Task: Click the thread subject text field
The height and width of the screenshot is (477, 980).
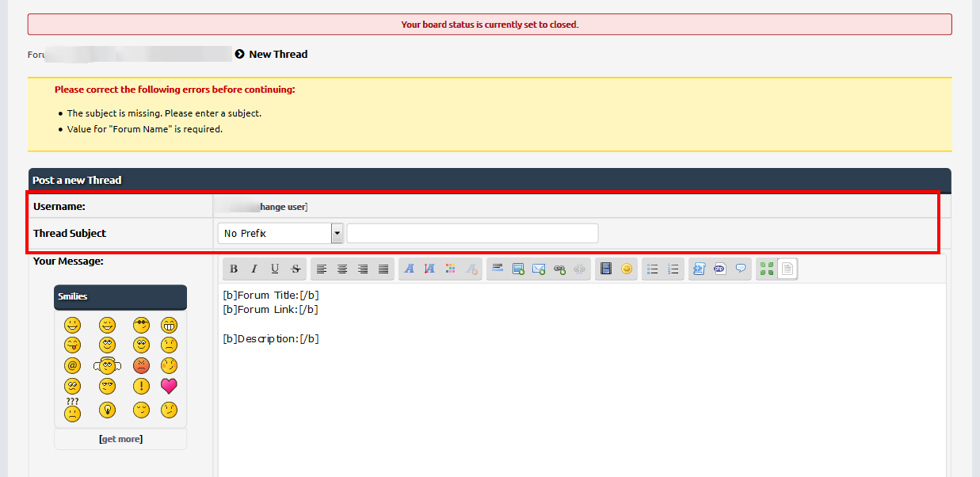Action: (x=472, y=234)
